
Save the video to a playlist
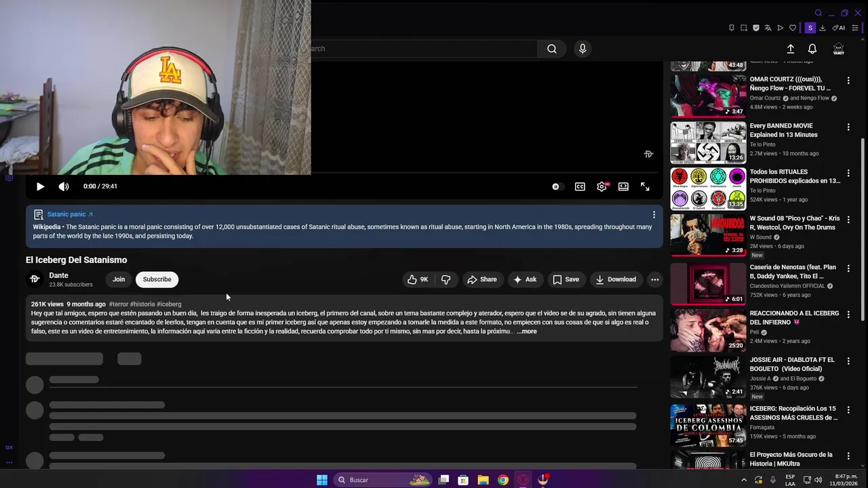pyautogui.click(x=566, y=279)
